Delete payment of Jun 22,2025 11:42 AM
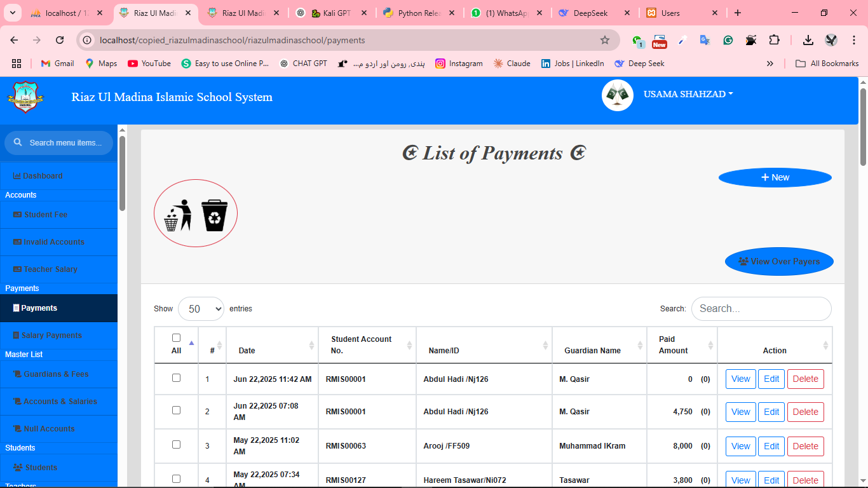This screenshot has width=868, height=488. pyautogui.click(x=806, y=379)
